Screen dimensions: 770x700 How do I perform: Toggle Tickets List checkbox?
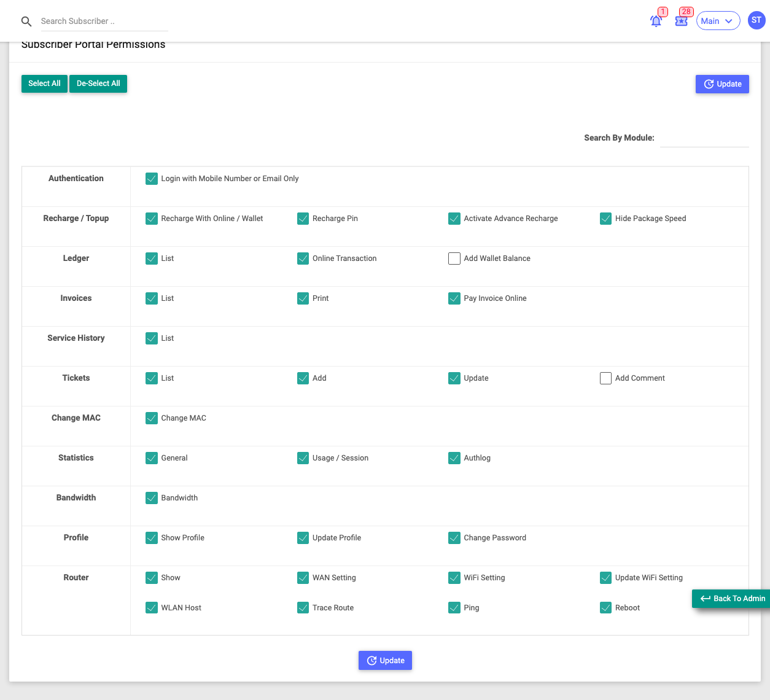pyautogui.click(x=152, y=378)
